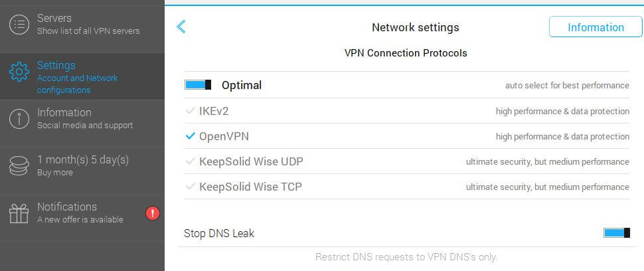Toggle the Stop DNS Leak switch
This screenshot has height=271, width=644.
[617, 233]
